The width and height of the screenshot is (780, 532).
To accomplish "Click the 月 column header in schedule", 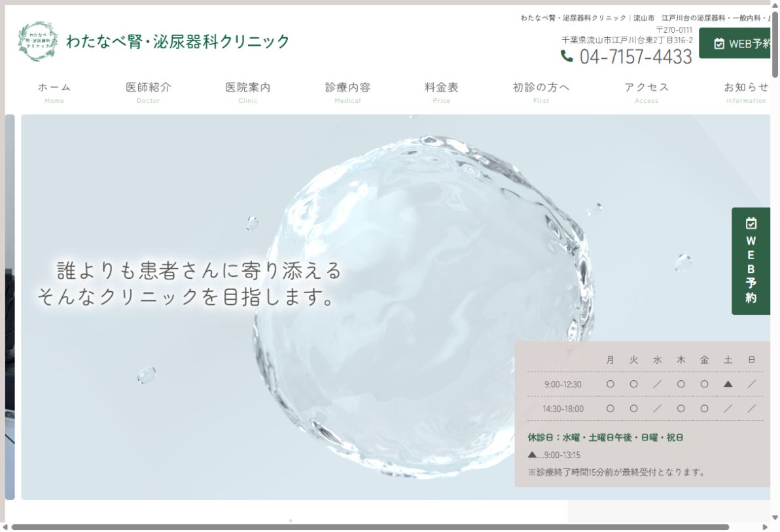I will coord(610,360).
